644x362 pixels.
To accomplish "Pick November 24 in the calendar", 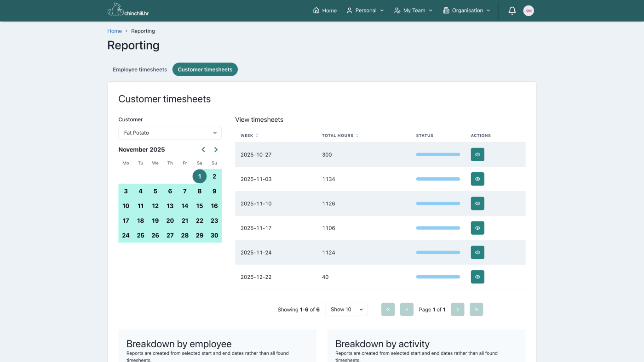I will [126, 235].
